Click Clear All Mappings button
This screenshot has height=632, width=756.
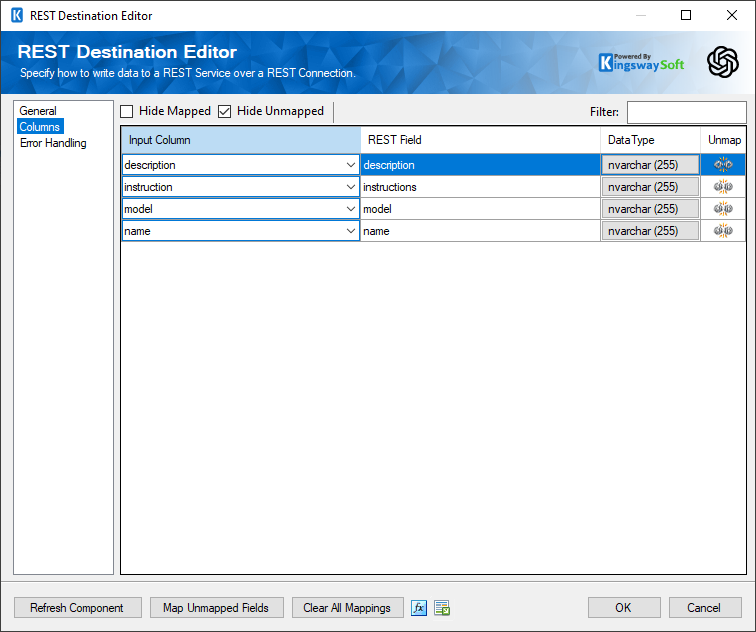tap(347, 608)
